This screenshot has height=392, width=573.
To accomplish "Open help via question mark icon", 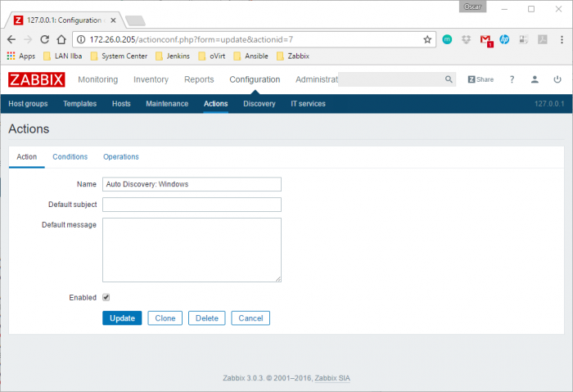I will pos(512,79).
